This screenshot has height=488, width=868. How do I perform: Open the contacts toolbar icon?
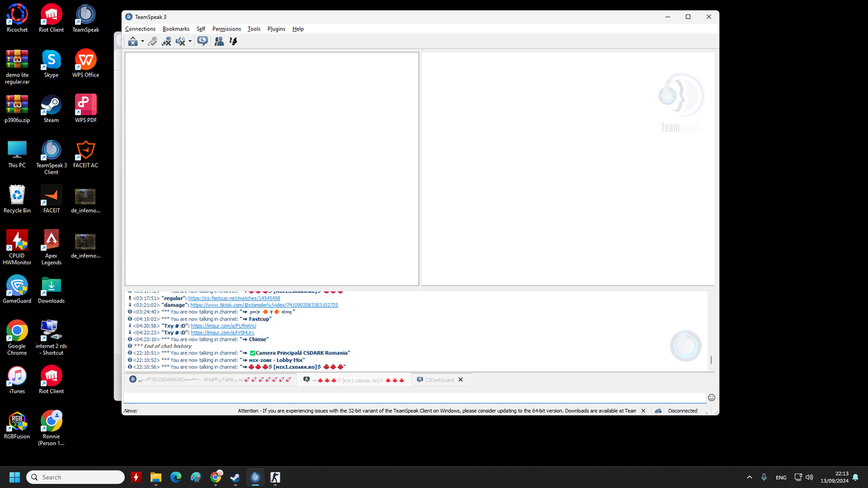pos(219,41)
